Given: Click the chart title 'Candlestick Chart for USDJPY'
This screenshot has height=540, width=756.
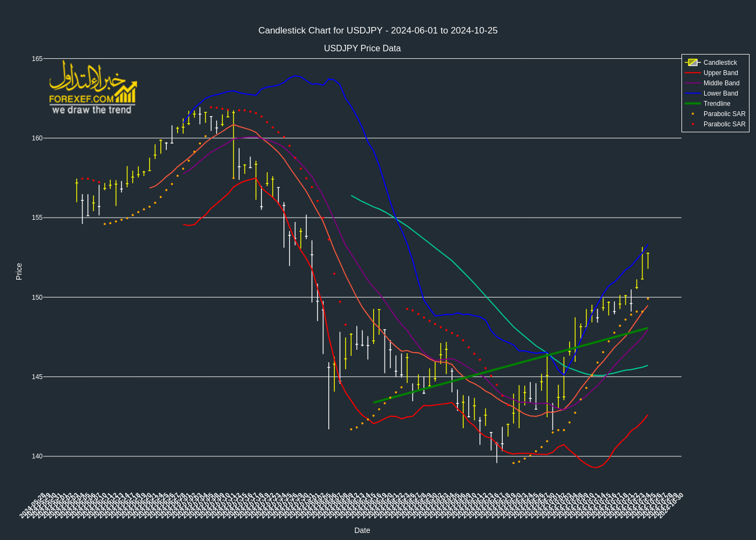Looking at the screenshot, I should pyautogui.click(x=378, y=31).
